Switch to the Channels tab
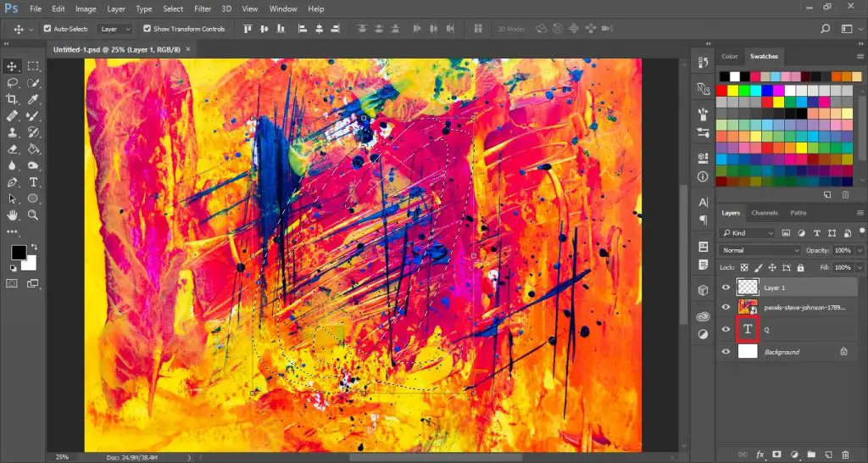 pos(765,213)
